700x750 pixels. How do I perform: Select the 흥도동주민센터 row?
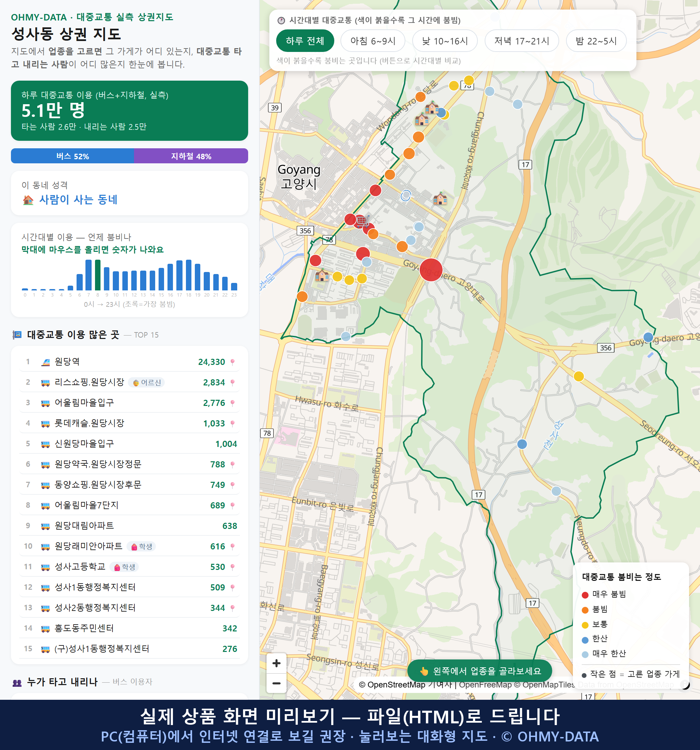(x=130, y=628)
